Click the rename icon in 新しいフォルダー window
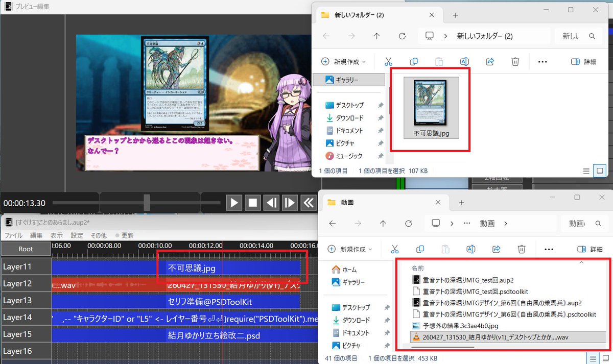613x364 pixels. 464,62
